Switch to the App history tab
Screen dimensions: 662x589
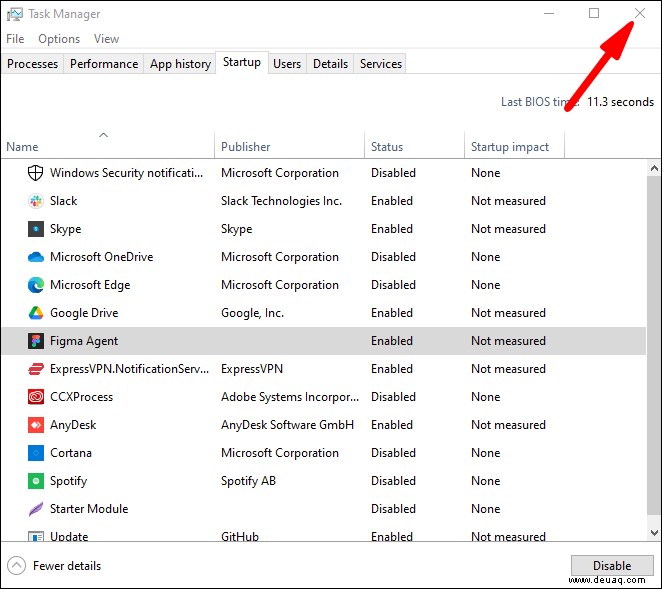point(180,64)
